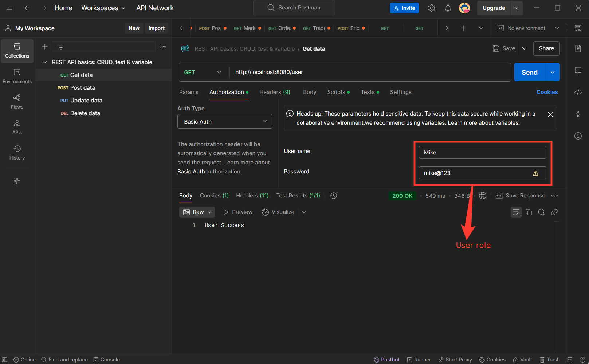Expand the Visualize options chevron
The height and width of the screenshot is (364, 589).
(304, 212)
